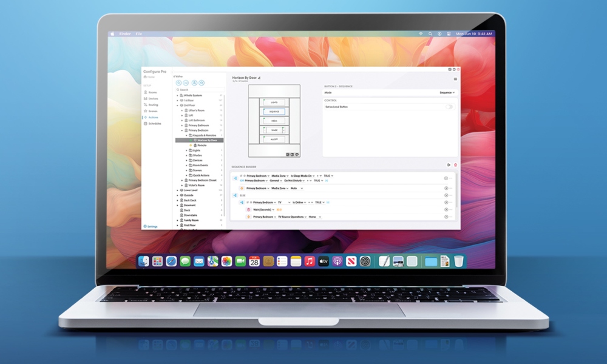607x364 pixels.
Task: Click the fourth round toolbar icon above search
Action: pos(202,83)
